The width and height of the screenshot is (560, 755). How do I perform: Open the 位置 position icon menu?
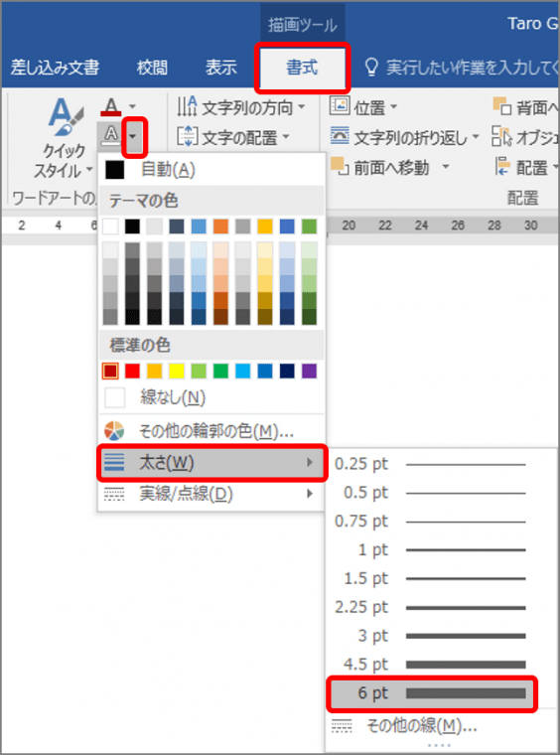click(x=340, y=106)
